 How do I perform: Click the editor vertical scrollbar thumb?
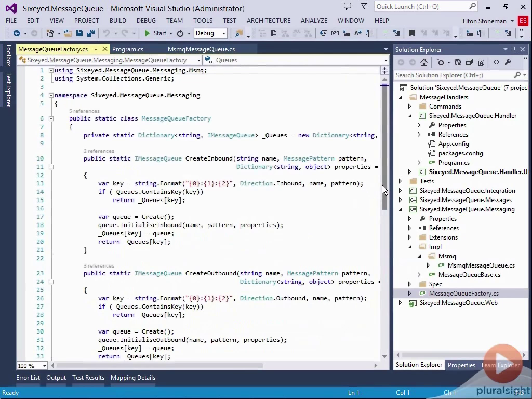pos(384,146)
